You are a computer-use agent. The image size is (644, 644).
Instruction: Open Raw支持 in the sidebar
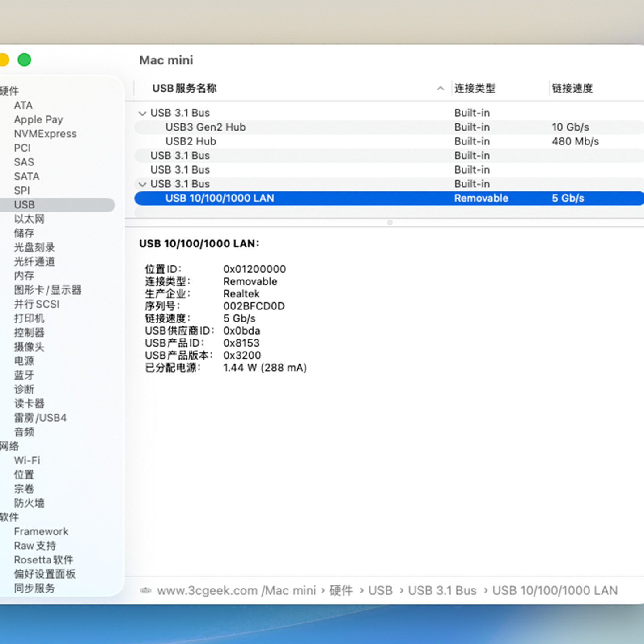(x=35, y=546)
